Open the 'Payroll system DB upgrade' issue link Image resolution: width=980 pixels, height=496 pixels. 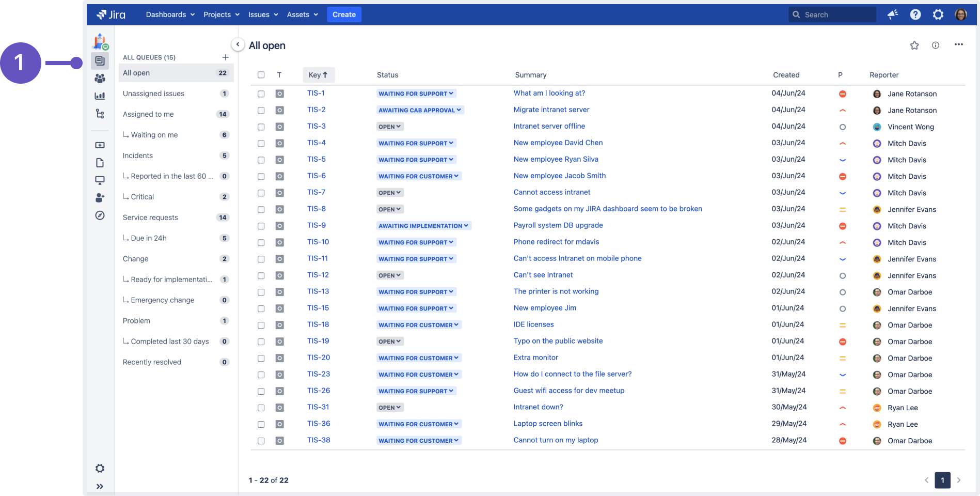[558, 225]
